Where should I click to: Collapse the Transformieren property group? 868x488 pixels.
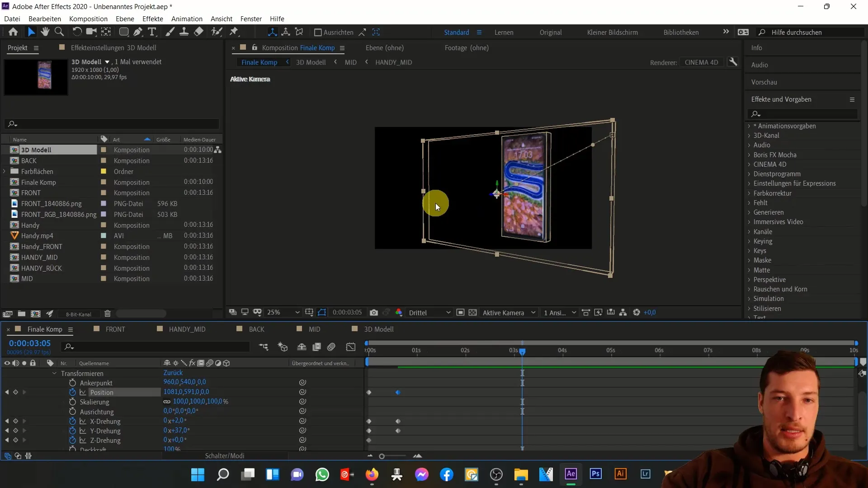coord(54,374)
